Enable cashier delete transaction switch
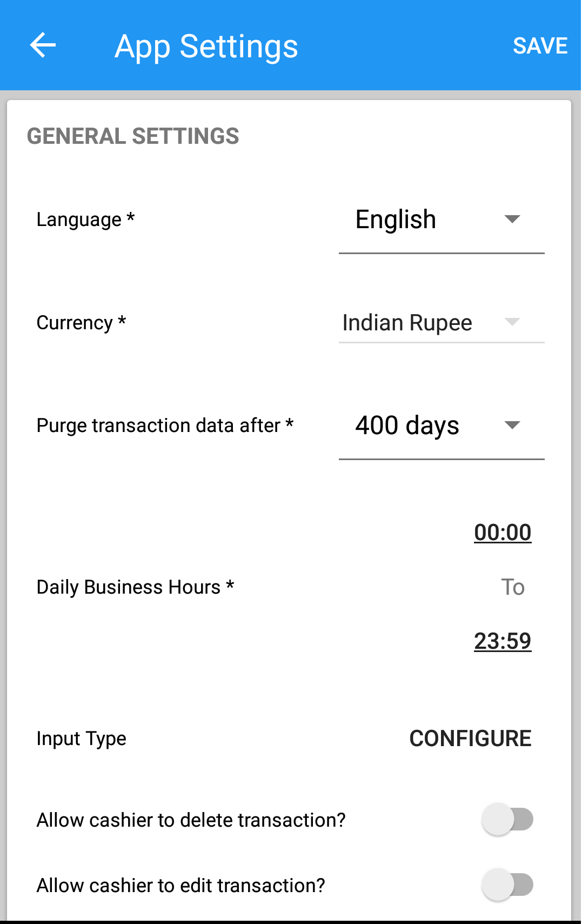This screenshot has width=582, height=924. (507, 820)
